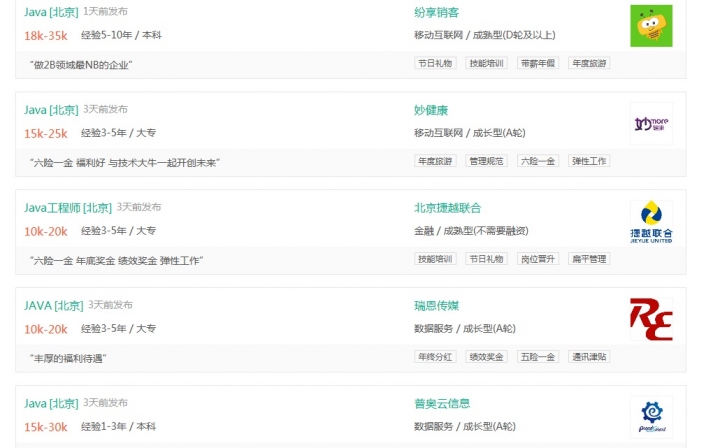Open the 妙健康 company logo
720x448 pixels.
tap(651, 124)
